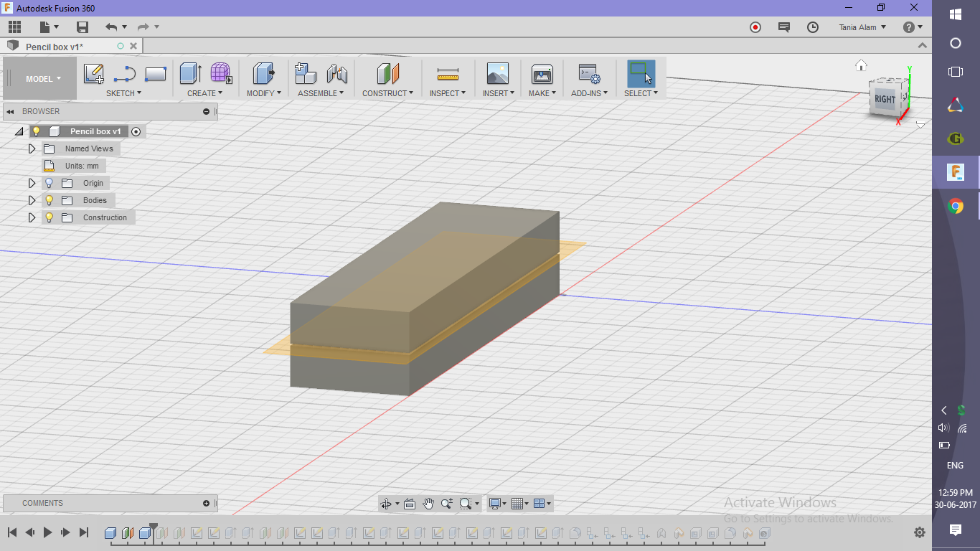Expand the Bodies folder
980x551 pixels.
click(x=32, y=200)
